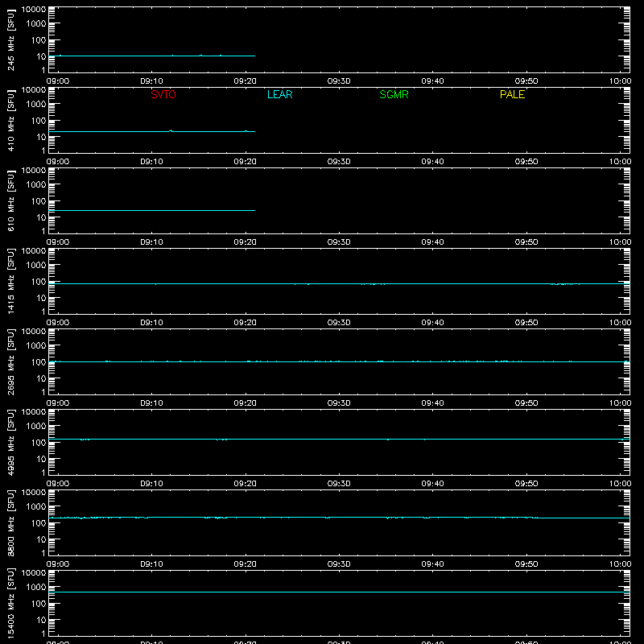Viewport: 644px width, 644px height.
Task: Click 09:10 time label under 4995 MHz panel
Action: click(x=151, y=484)
